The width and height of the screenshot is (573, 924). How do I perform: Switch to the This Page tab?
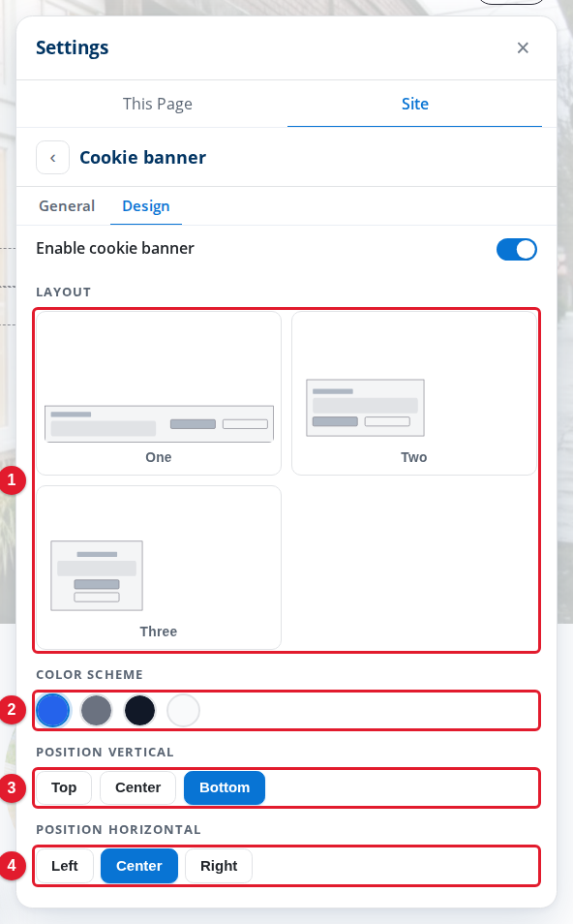coord(157,104)
